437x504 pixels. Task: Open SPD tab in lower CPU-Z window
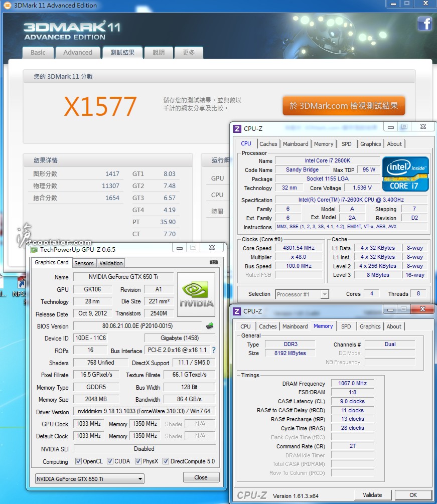(x=346, y=326)
